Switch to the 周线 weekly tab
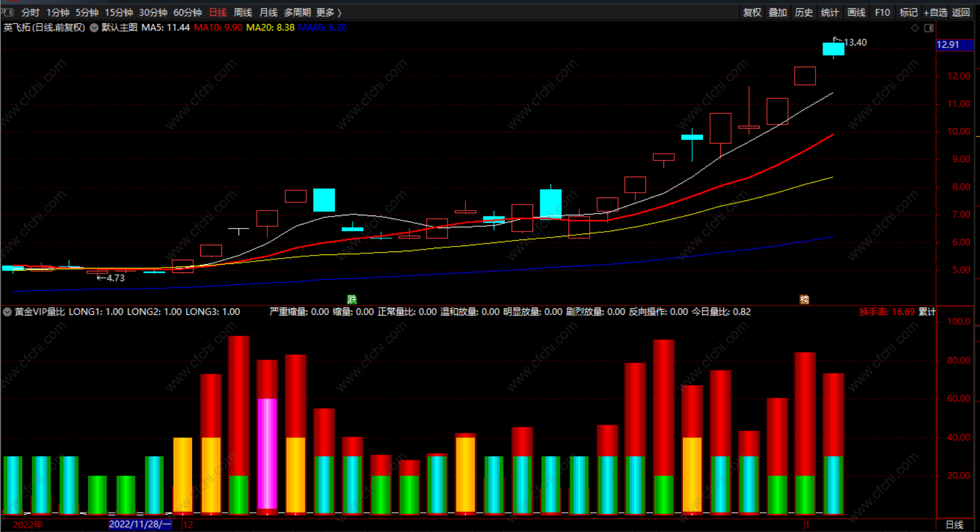The width and height of the screenshot is (980, 532). click(x=242, y=13)
